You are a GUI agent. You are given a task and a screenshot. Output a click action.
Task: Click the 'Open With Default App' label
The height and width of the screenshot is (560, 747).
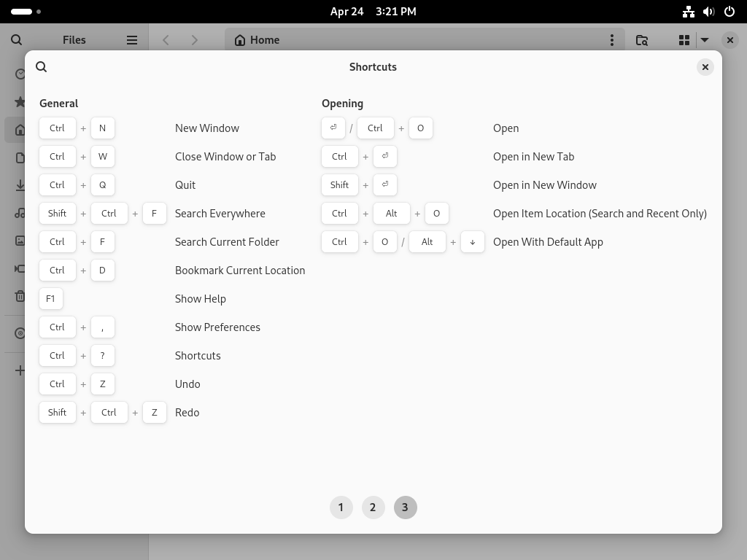coord(548,242)
